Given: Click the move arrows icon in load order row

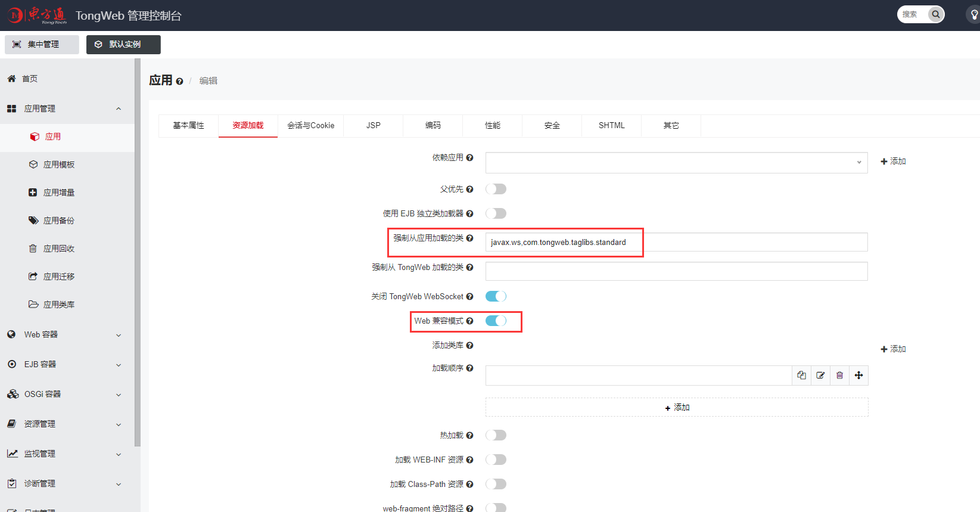Looking at the screenshot, I should click(858, 376).
